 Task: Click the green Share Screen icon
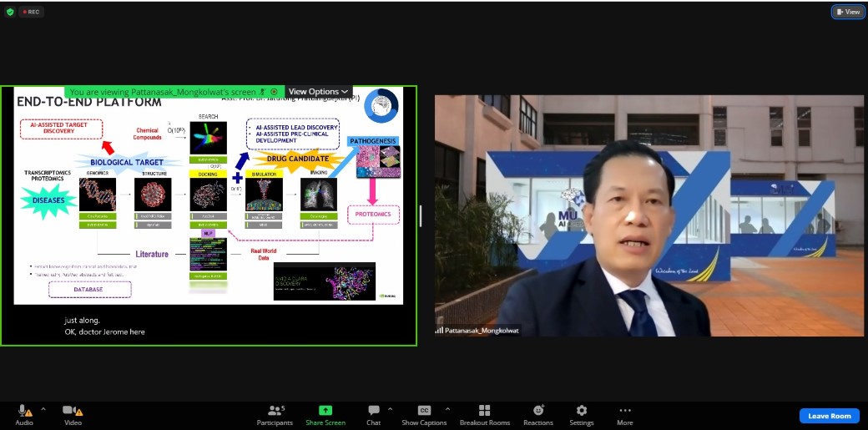coord(325,411)
